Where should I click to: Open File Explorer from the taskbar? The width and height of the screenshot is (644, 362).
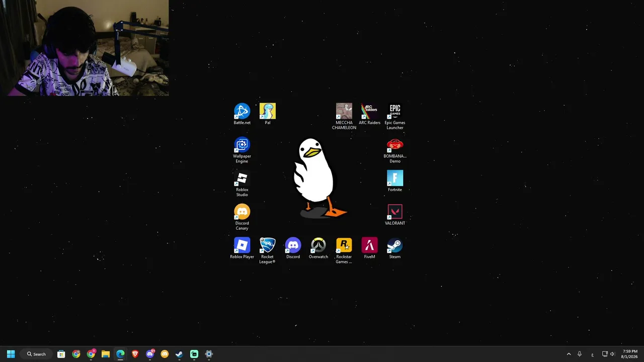106,354
